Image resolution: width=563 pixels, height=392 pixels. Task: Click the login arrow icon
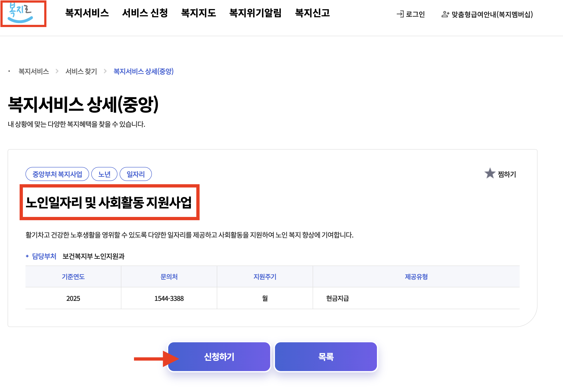coord(400,14)
